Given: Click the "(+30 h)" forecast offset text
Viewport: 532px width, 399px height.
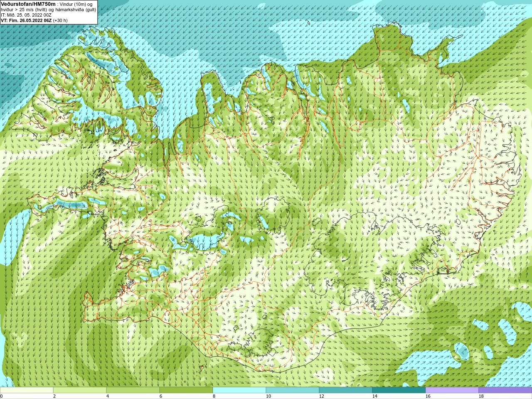Looking at the screenshot, I should (60, 20).
